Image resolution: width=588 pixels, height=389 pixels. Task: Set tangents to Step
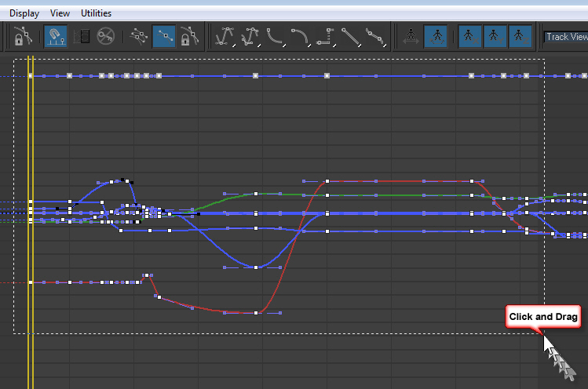pos(326,37)
